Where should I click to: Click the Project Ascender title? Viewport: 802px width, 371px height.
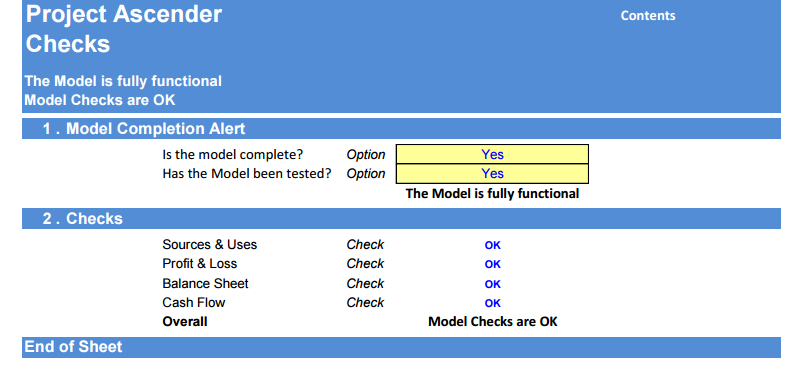(124, 15)
